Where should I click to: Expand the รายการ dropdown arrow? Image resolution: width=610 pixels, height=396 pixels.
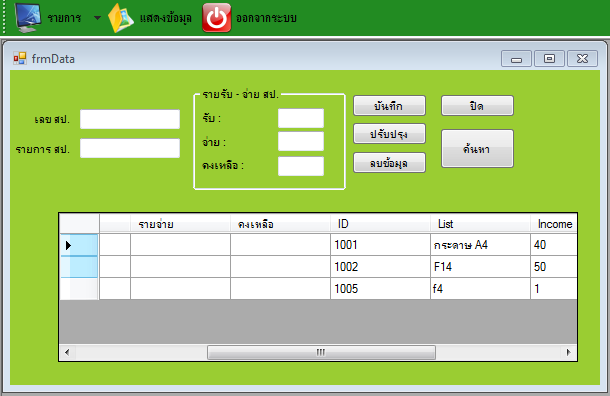click(97, 18)
